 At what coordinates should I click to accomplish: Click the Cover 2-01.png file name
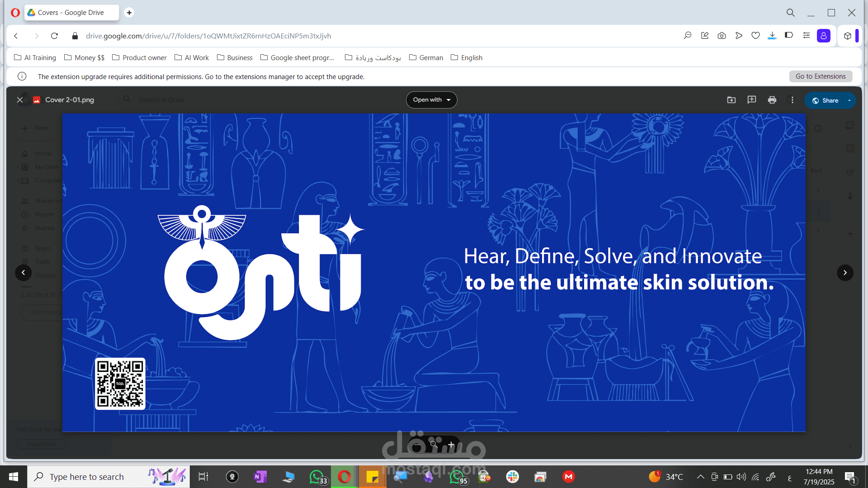(70, 100)
